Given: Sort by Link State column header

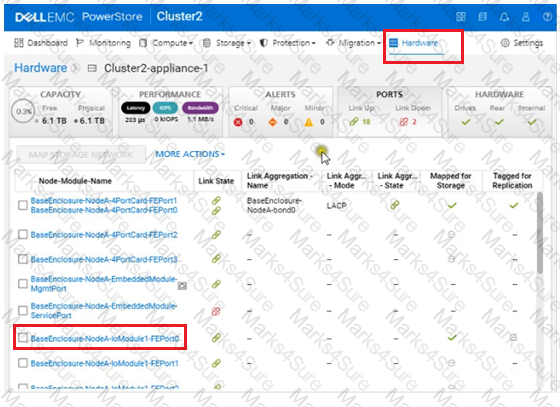Looking at the screenshot, I should click(216, 181).
